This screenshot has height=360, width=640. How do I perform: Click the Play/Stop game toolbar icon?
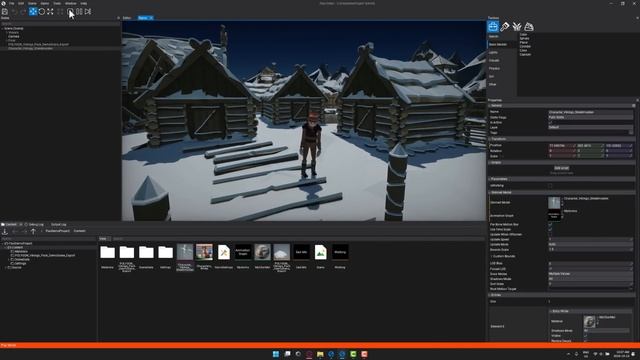point(70,12)
